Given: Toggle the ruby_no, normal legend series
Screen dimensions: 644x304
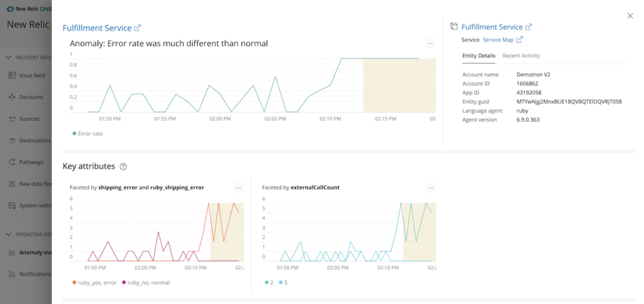Looking at the screenshot, I should click(x=146, y=283).
